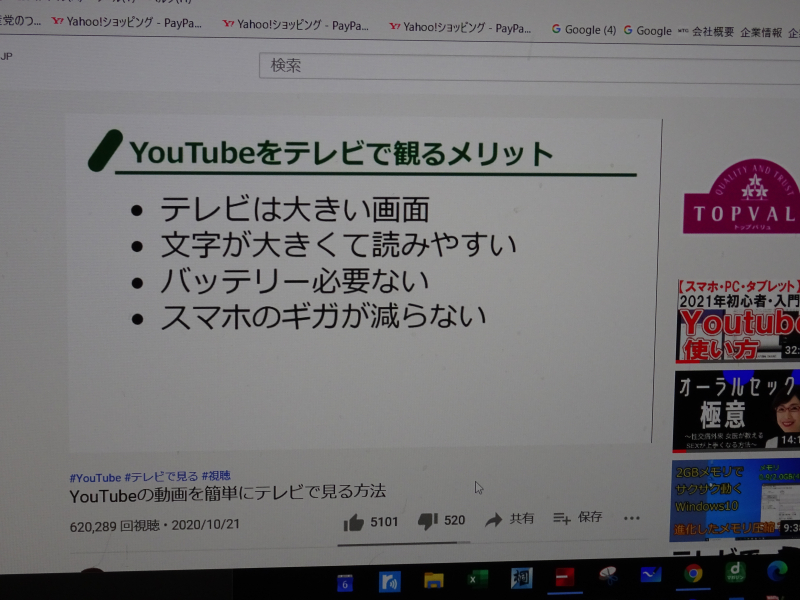800x600 pixels.
Task: Click the YouTube search field
Action: point(529,66)
